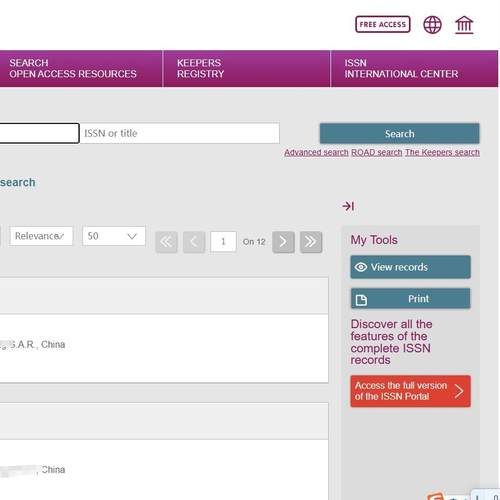This screenshot has width=500, height=500.
Task: Open the Advanced search link
Action: 316,152
